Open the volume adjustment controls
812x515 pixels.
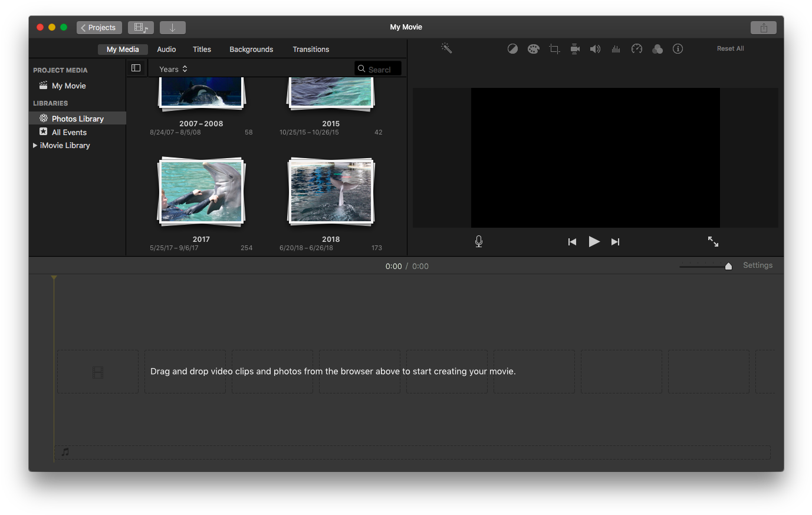pos(596,49)
